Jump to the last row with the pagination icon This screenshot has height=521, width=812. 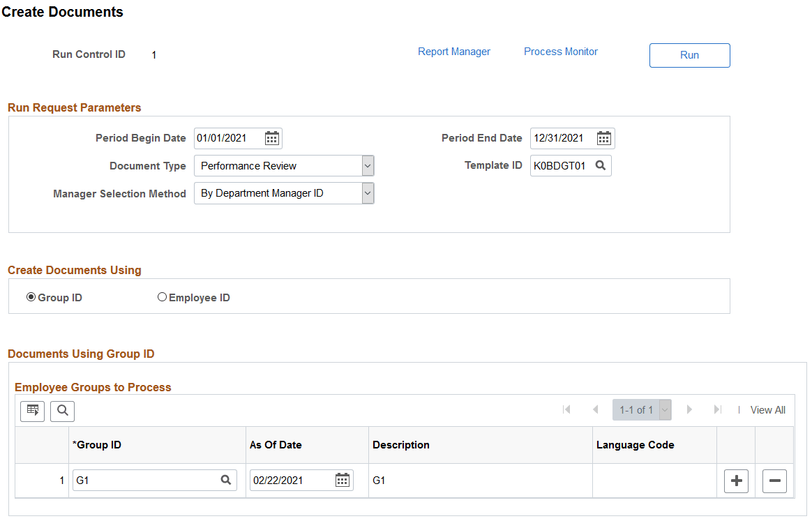coord(718,409)
